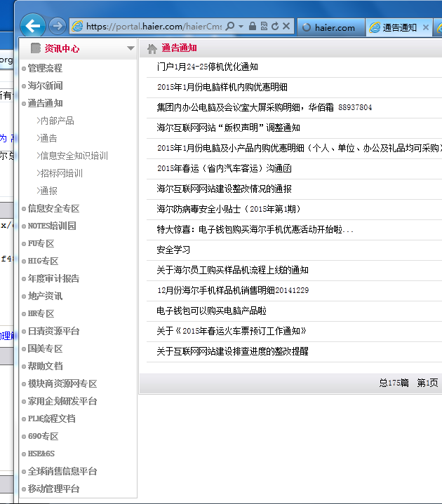Open 关于互联网网站建设排查进度的整改提醒
This screenshot has height=504, width=442.
coord(233,351)
